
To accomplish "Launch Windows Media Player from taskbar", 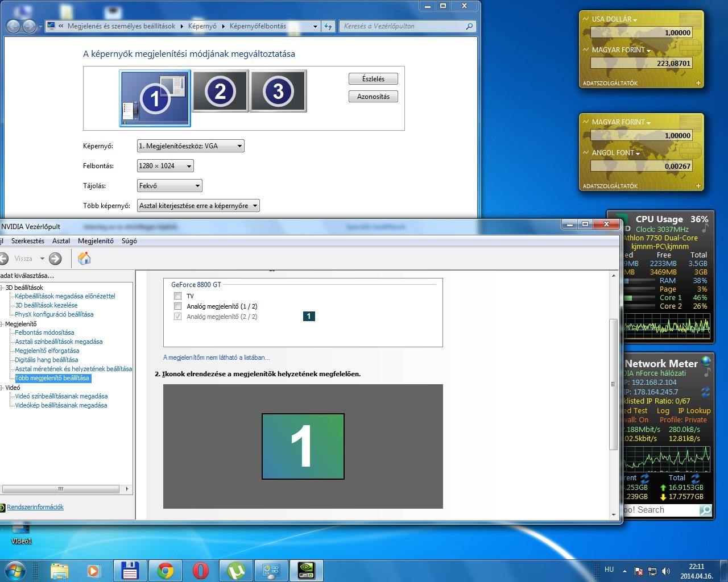I will click(x=93, y=571).
